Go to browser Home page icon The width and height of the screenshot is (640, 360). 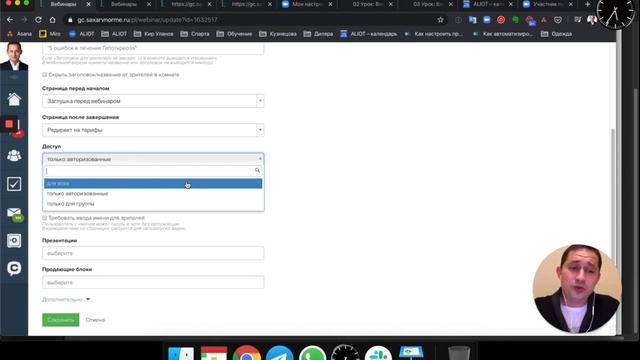(x=53, y=20)
